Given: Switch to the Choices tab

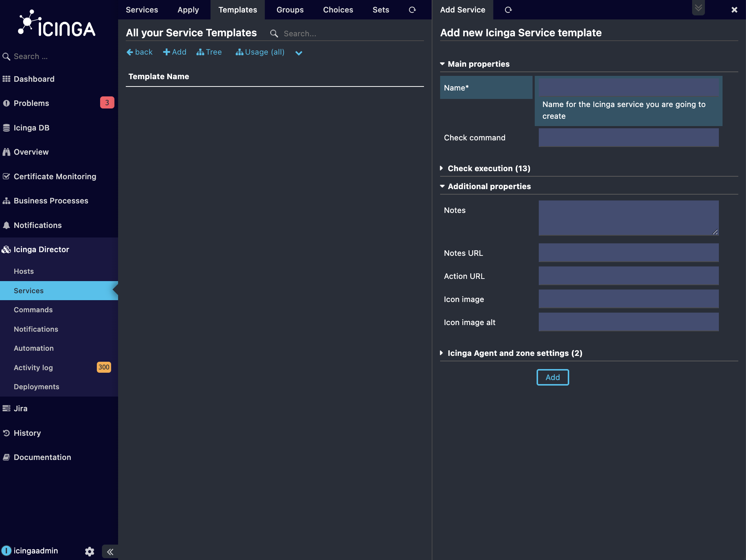Looking at the screenshot, I should (338, 10).
